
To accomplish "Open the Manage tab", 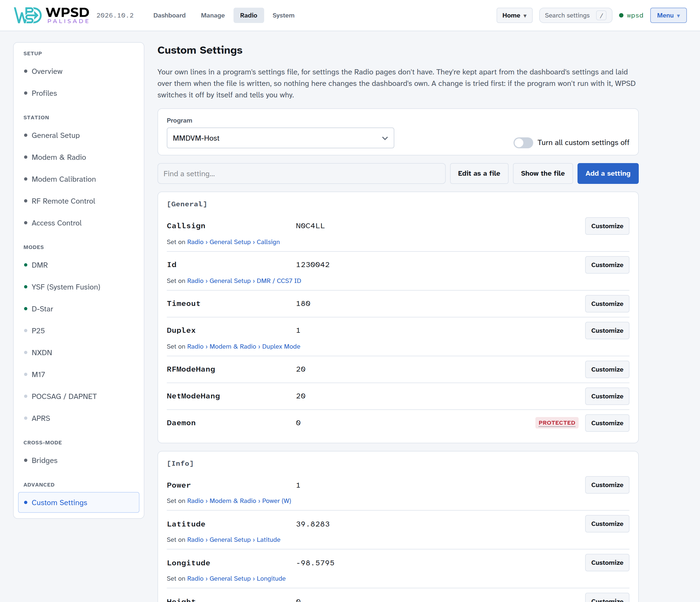I will (212, 15).
